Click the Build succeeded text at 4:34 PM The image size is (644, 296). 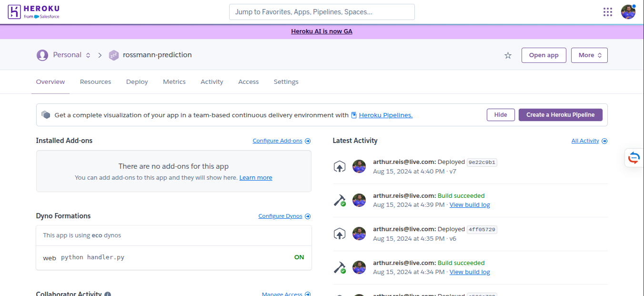461,263
